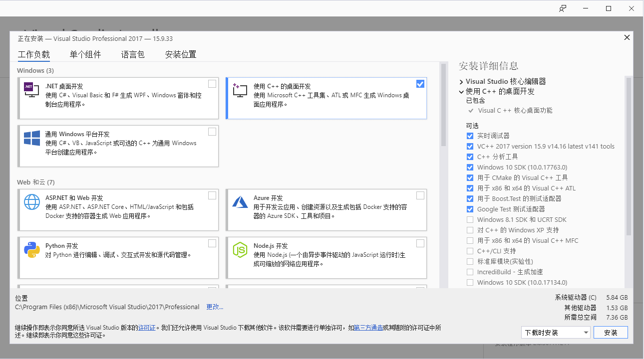
Task: Open the 第三方通告 link
Action: [x=369, y=328]
